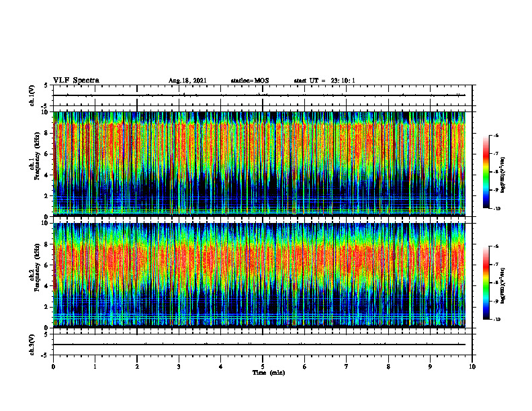Click the 'VLF Spectra' title text
This screenshot has height=411, width=532.
tap(76, 81)
